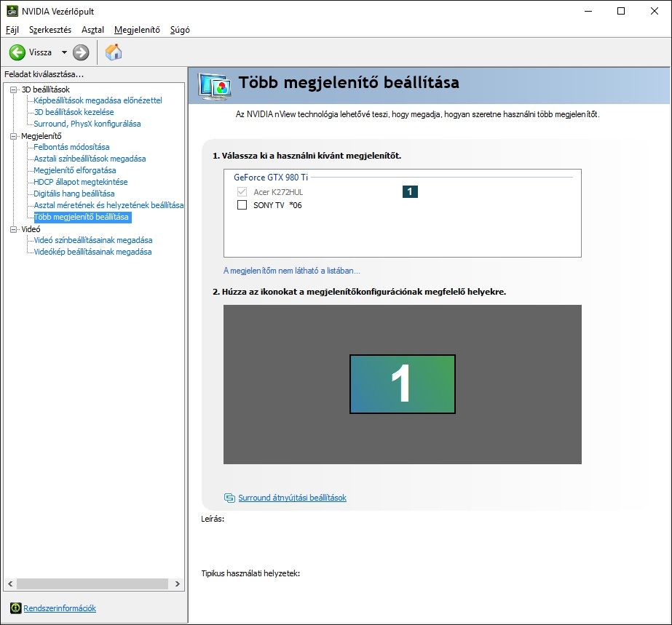Open HDCP állapot megtekintése
This screenshot has width=672, height=625.
coord(81,182)
